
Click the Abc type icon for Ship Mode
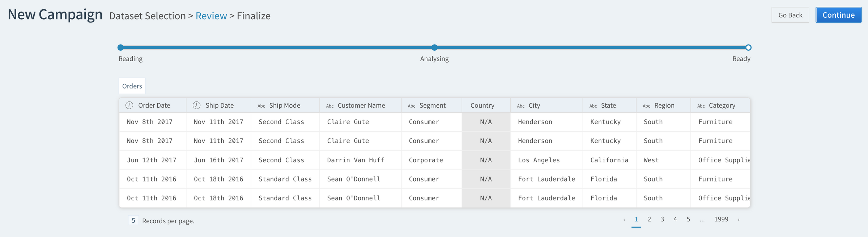261,106
